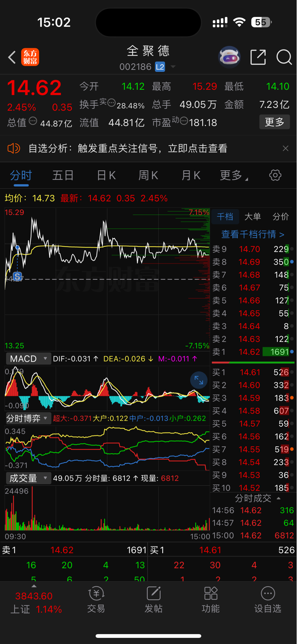Select 买4 price 14.58 row

click(253, 411)
